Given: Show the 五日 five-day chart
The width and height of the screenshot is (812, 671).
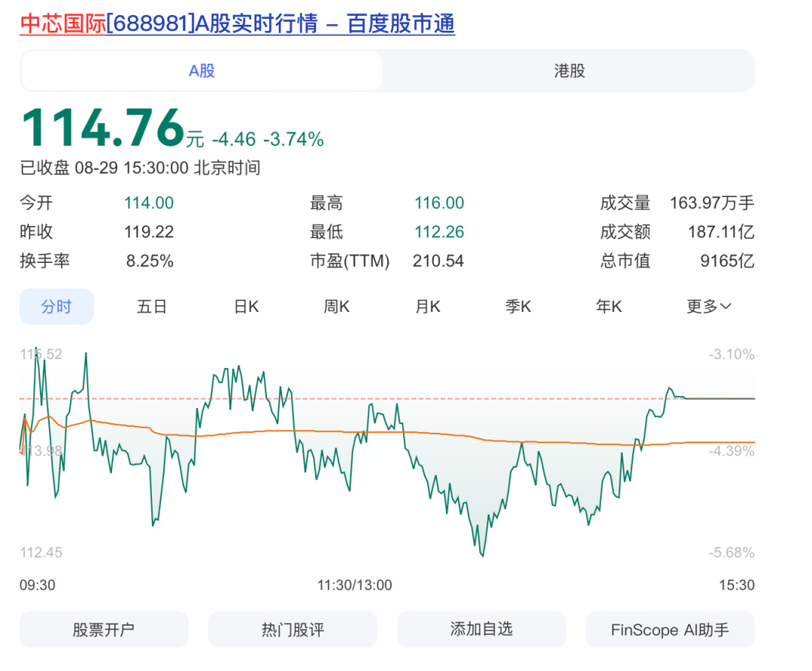Looking at the screenshot, I should (x=151, y=307).
